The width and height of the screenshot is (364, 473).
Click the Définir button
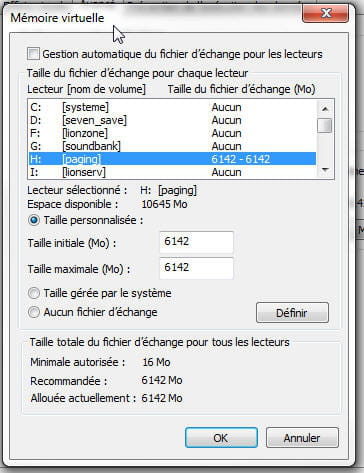click(292, 313)
